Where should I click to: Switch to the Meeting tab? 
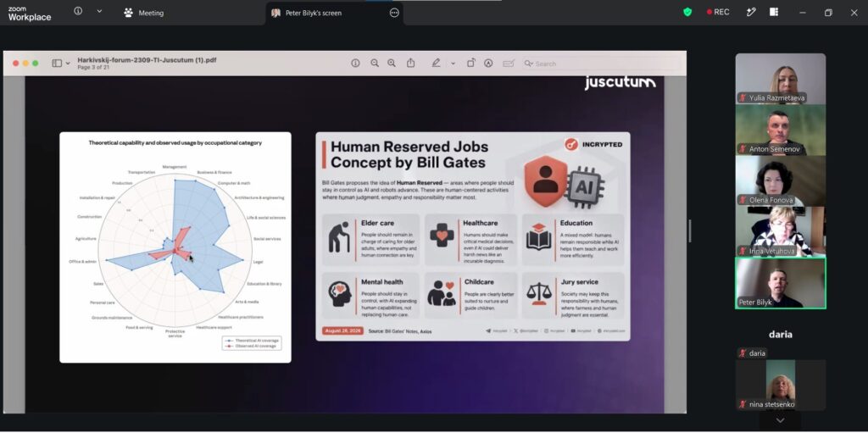143,13
